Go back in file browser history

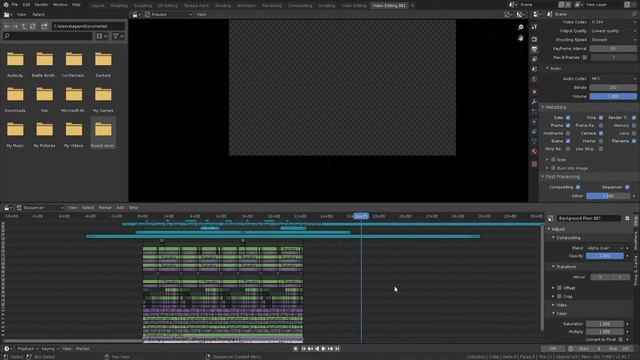tap(7, 26)
